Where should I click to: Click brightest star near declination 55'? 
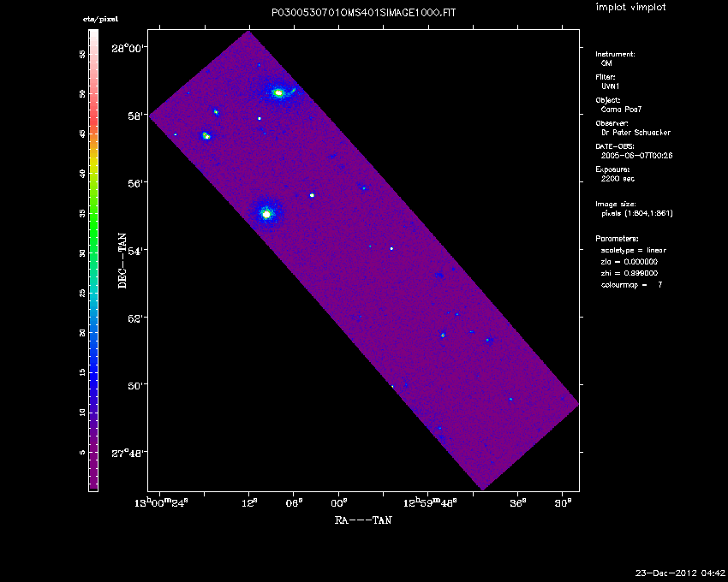pos(266,214)
